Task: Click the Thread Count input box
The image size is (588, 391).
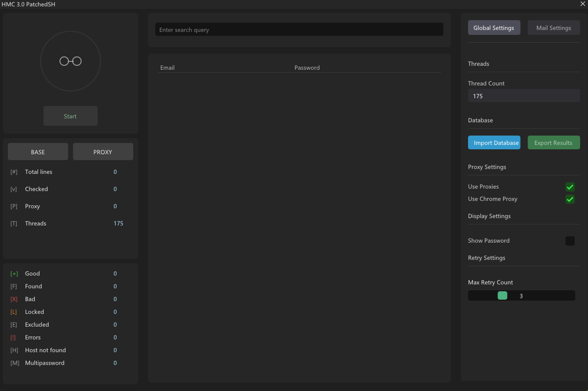Action: 524,96
